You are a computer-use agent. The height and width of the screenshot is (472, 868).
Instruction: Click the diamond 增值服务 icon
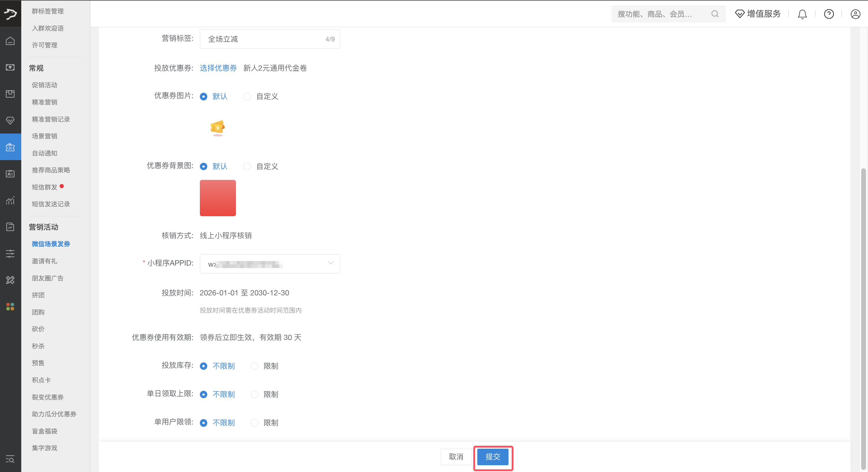point(739,14)
